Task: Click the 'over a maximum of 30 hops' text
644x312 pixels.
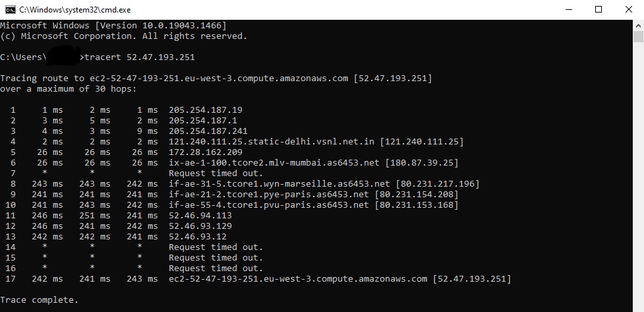Action: [69, 89]
